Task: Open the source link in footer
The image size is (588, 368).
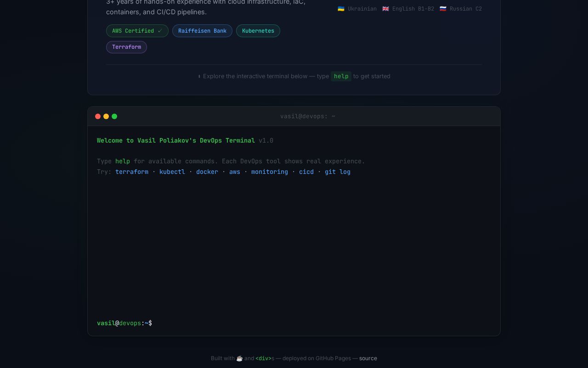Action: tap(368, 358)
